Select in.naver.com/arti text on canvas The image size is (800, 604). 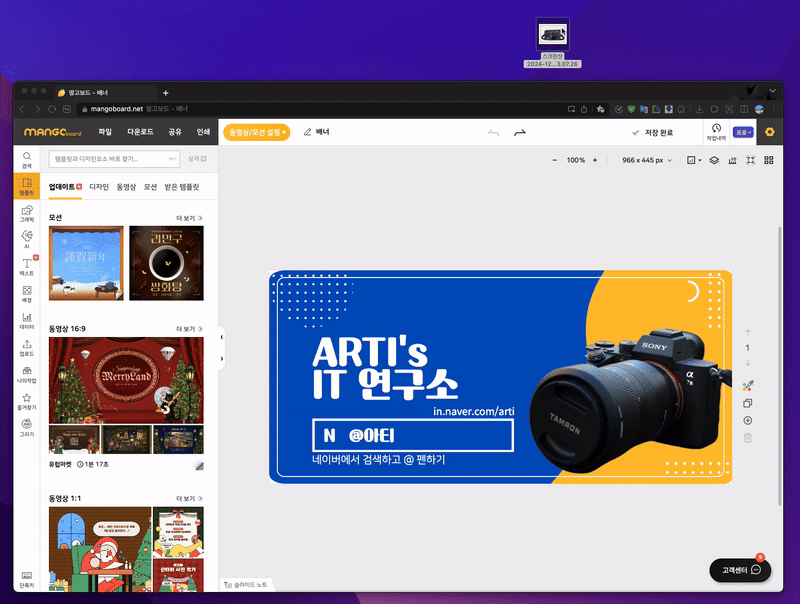click(x=474, y=411)
